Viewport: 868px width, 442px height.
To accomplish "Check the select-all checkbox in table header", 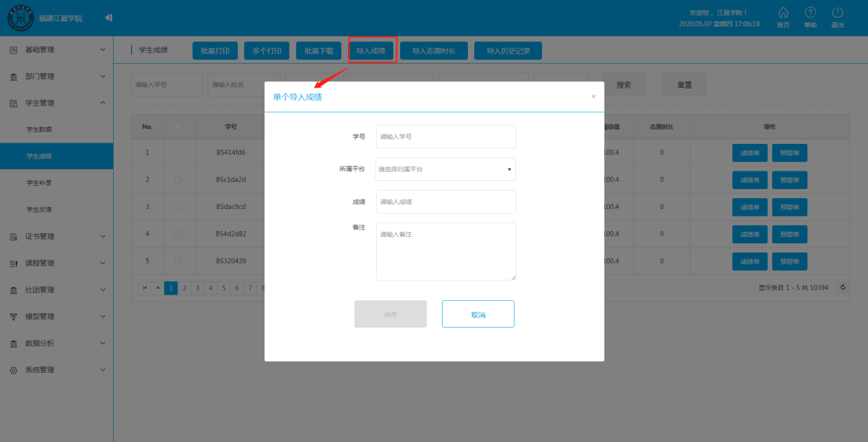I will pos(178,126).
